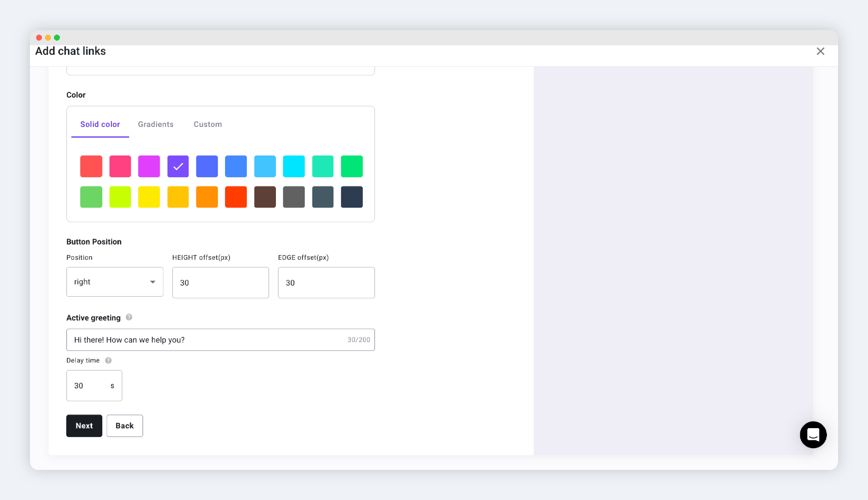Pick the red swatch in the top row

pos(91,167)
